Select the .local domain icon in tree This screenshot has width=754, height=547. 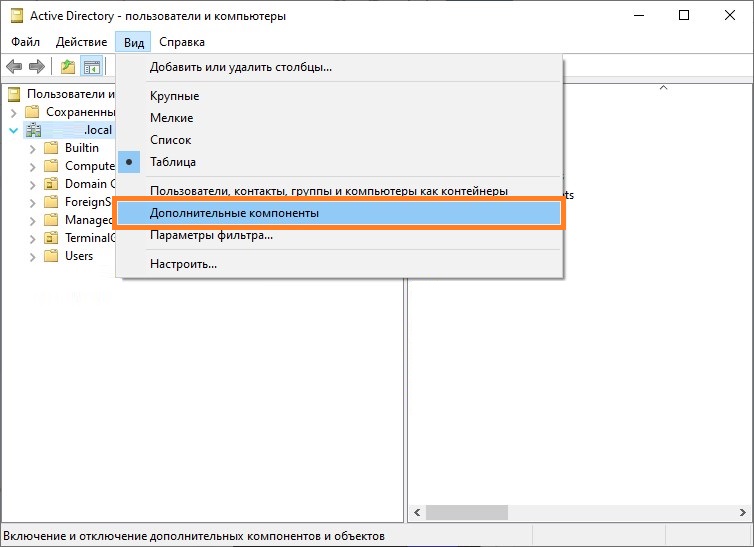[34, 130]
